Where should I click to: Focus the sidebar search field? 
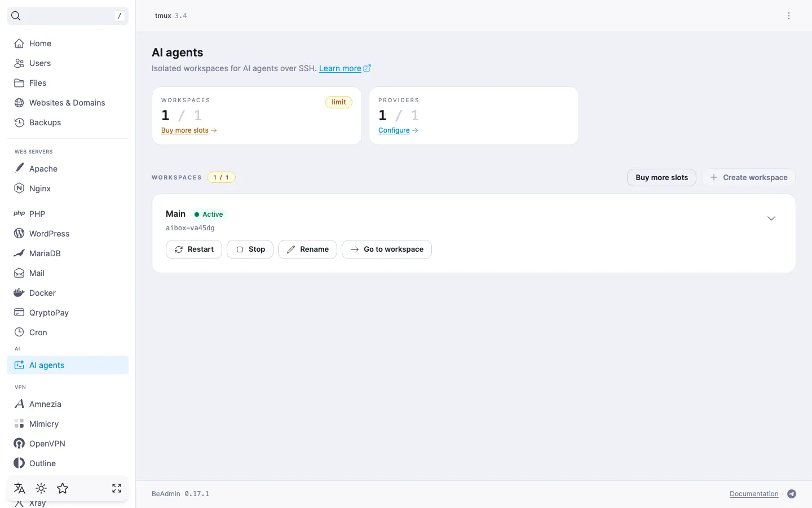click(x=68, y=16)
